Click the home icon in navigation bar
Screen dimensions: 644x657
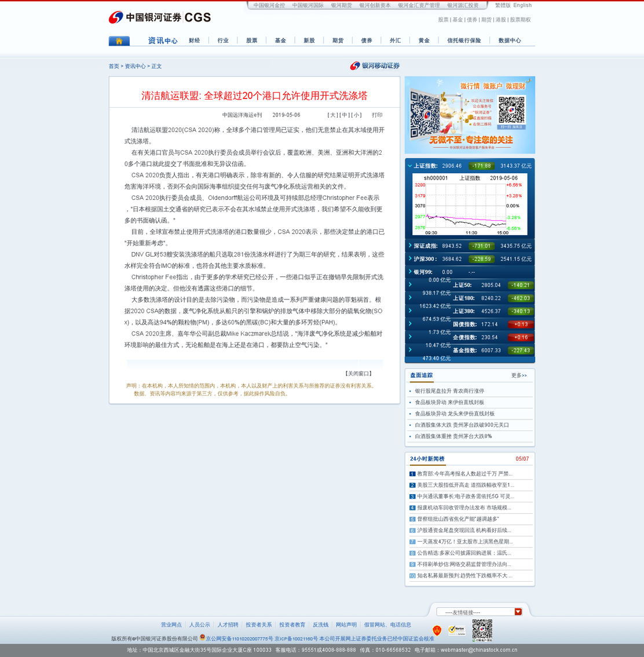coord(119,41)
